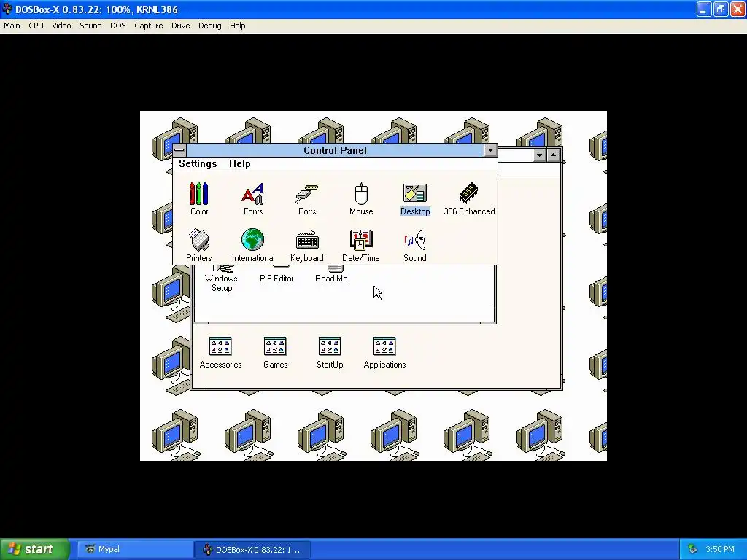The width and height of the screenshot is (747, 560).
Task: Open the Settings menu in Control Panel
Action: [198, 164]
